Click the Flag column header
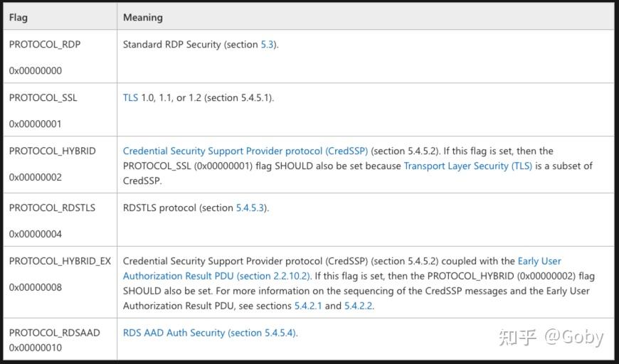The width and height of the screenshot is (619, 364). click(x=18, y=17)
